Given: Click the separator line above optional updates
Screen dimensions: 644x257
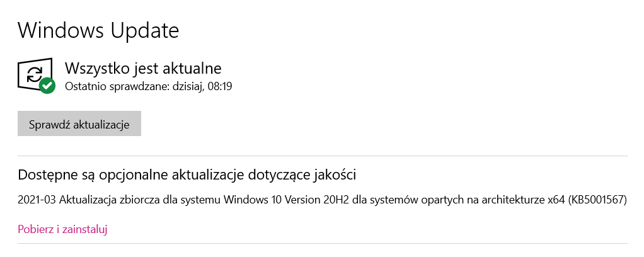Looking at the screenshot, I should (323, 156).
